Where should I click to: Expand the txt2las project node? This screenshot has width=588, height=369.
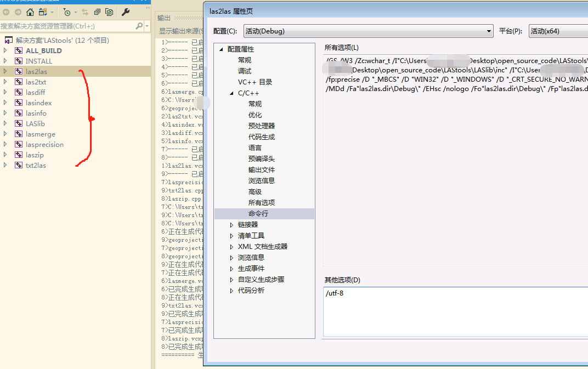tap(5, 164)
